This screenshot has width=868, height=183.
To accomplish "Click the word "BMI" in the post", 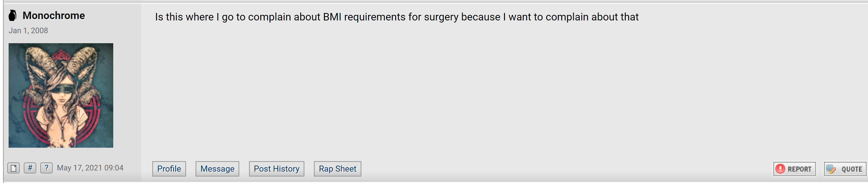I will coord(332,17).
